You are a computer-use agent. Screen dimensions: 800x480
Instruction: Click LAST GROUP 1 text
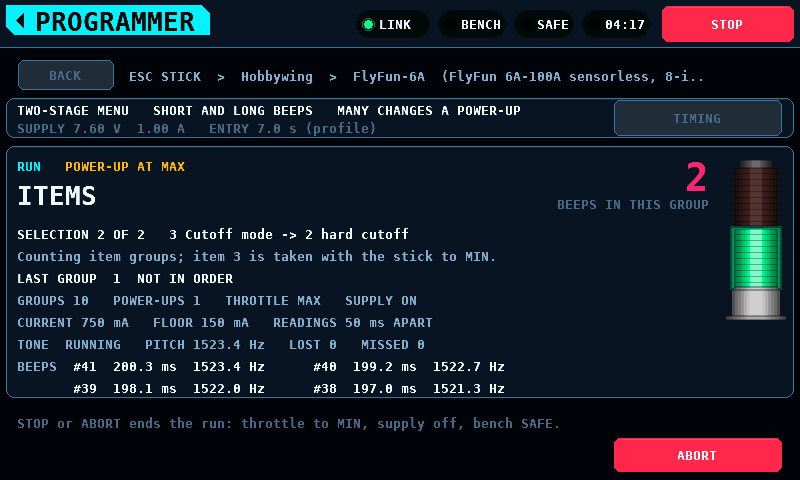[69, 279]
